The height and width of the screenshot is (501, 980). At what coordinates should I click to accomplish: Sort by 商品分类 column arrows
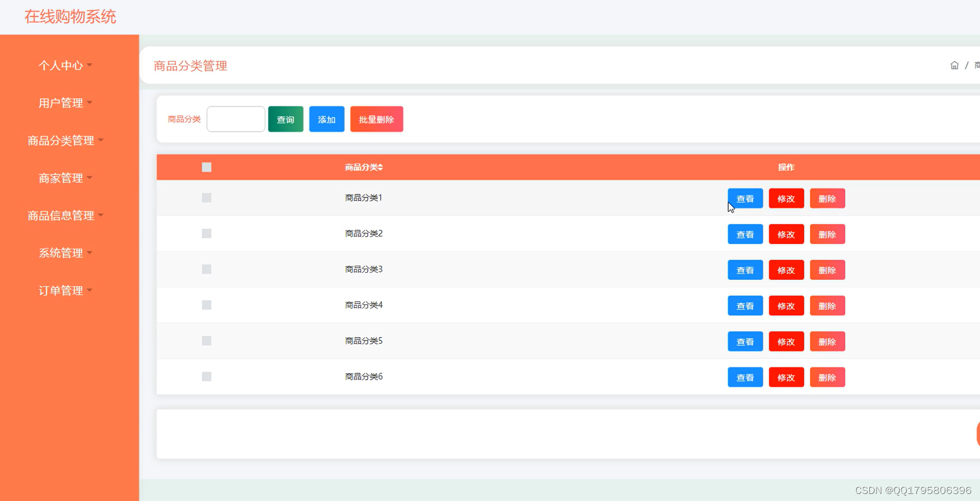tap(381, 167)
